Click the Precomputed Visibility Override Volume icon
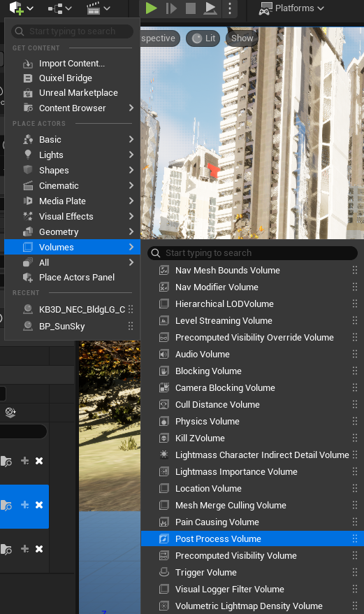 click(164, 338)
